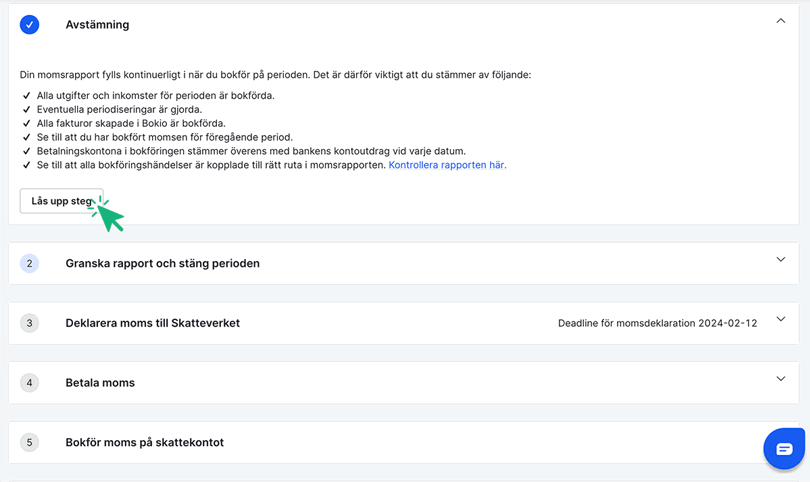Open the blue chat support widget
Viewport: 810px width, 482px height.
click(x=784, y=449)
